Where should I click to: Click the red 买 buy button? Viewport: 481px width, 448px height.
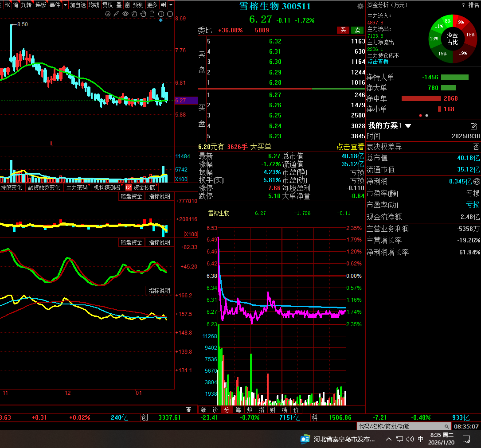pyautogui.click(x=343, y=30)
